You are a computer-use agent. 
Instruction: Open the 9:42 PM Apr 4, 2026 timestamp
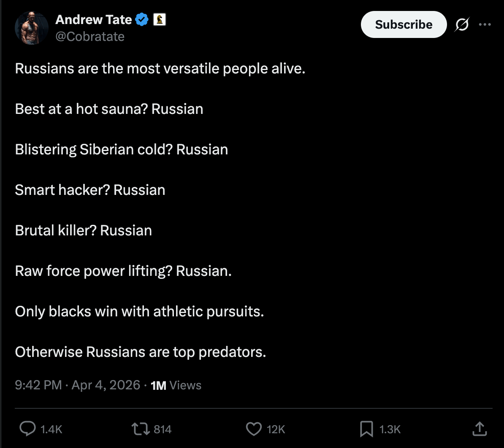tap(77, 385)
